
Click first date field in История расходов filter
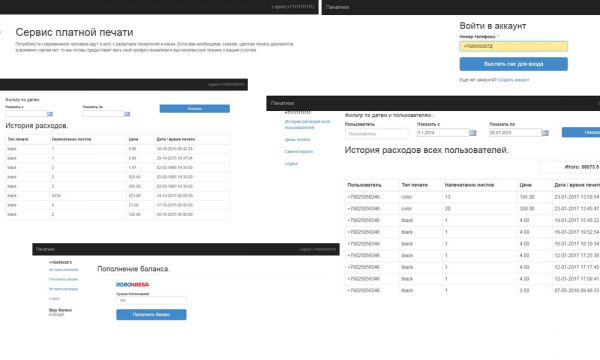coord(26,114)
